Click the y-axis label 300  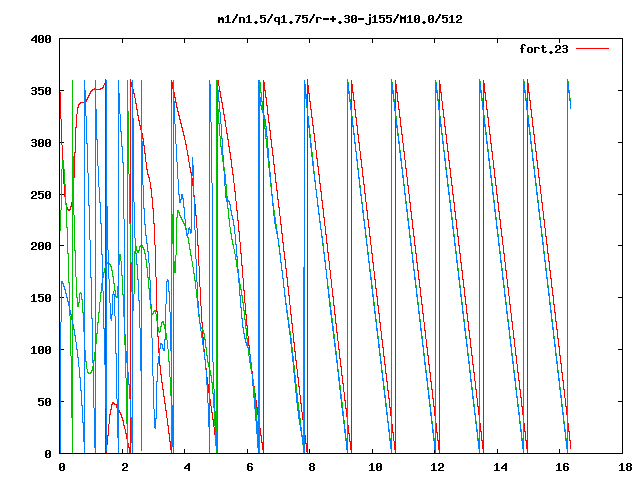(x=41, y=143)
